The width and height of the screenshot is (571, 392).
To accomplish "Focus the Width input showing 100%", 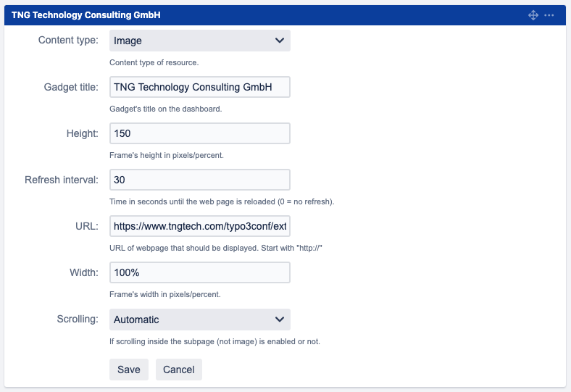I will click(x=199, y=272).
